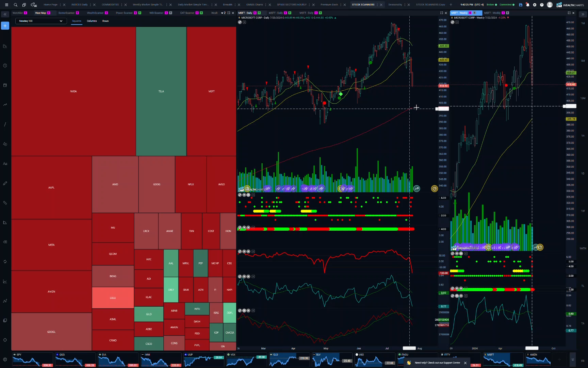Add a new workspace tab with plus
This screenshot has height=368, width=588.
point(451,5)
